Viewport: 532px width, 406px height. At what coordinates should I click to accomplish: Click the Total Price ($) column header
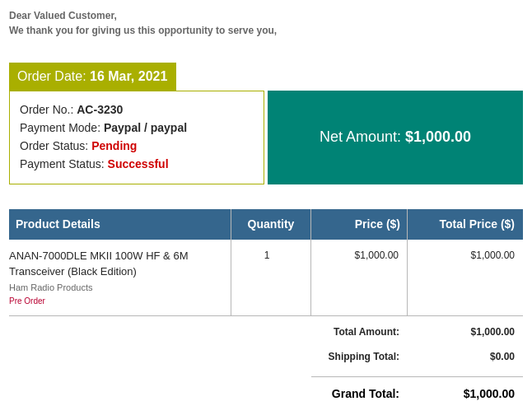tap(476, 224)
